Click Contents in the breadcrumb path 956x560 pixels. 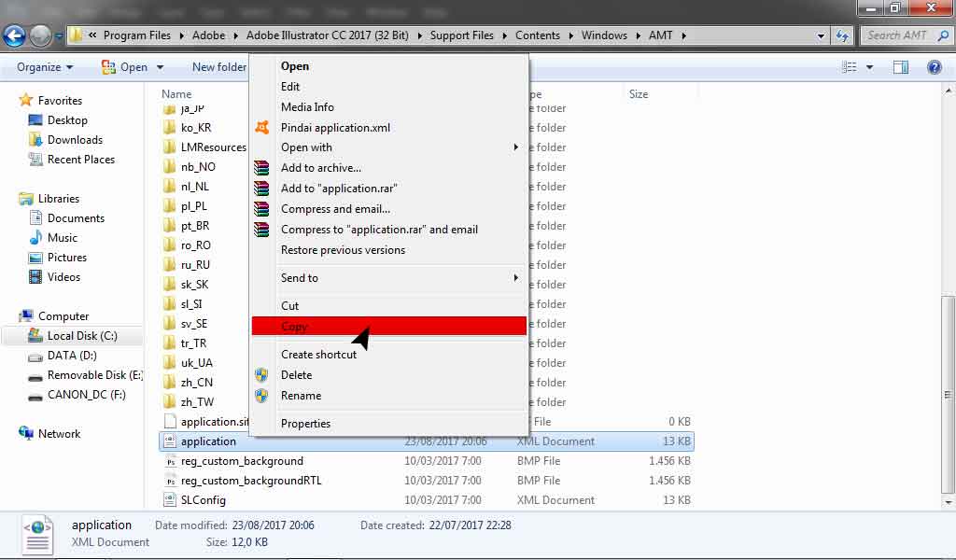(x=537, y=35)
